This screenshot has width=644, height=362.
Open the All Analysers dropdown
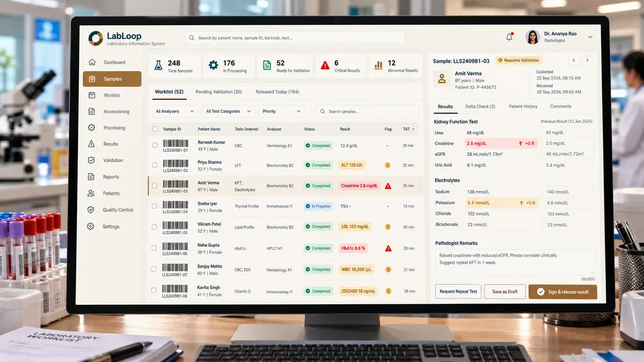point(175,112)
